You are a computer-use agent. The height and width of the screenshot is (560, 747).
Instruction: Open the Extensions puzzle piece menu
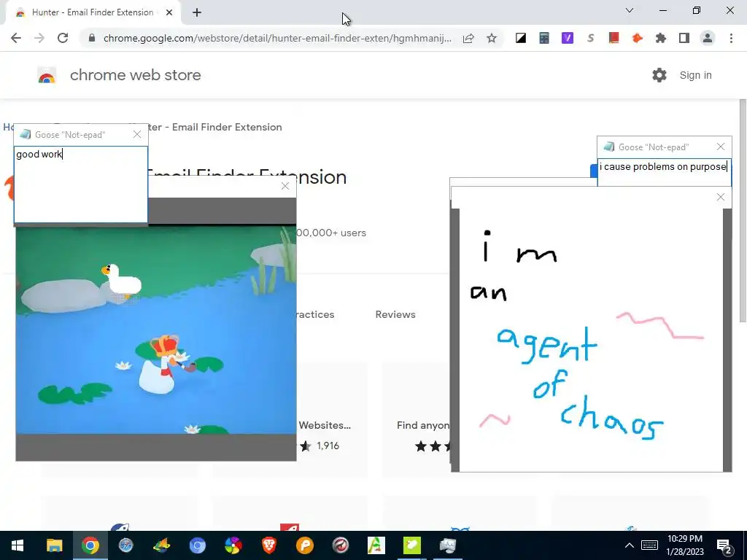click(661, 38)
